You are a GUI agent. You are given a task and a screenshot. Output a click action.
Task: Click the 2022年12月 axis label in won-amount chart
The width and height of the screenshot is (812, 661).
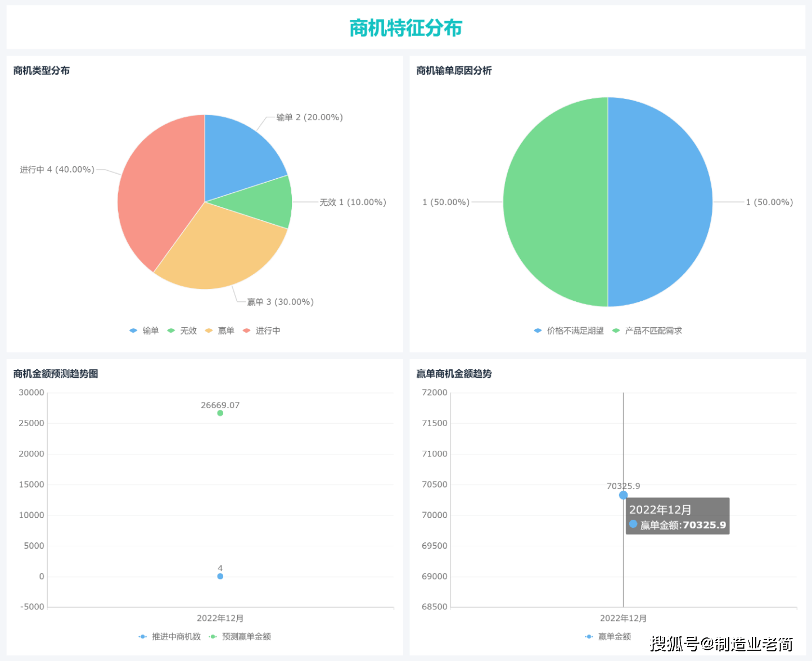(x=623, y=618)
